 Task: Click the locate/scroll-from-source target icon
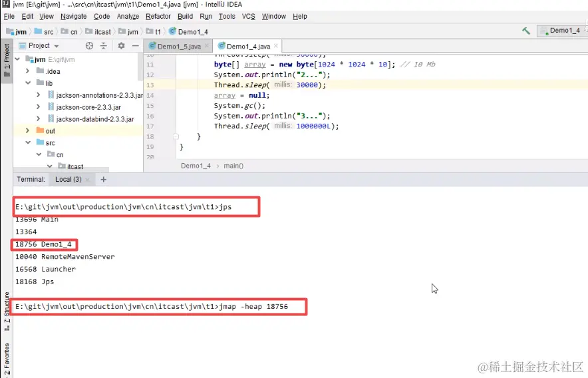(89, 46)
